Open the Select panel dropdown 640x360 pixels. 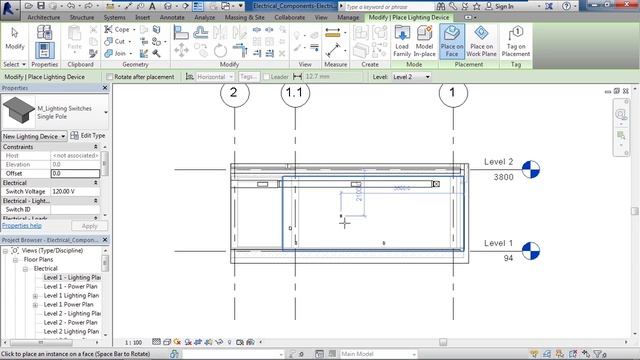(14, 64)
